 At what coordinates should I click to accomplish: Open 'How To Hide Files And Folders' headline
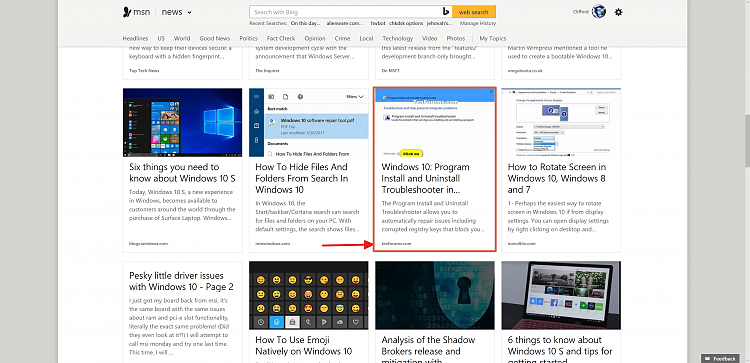click(x=302, y=178)
